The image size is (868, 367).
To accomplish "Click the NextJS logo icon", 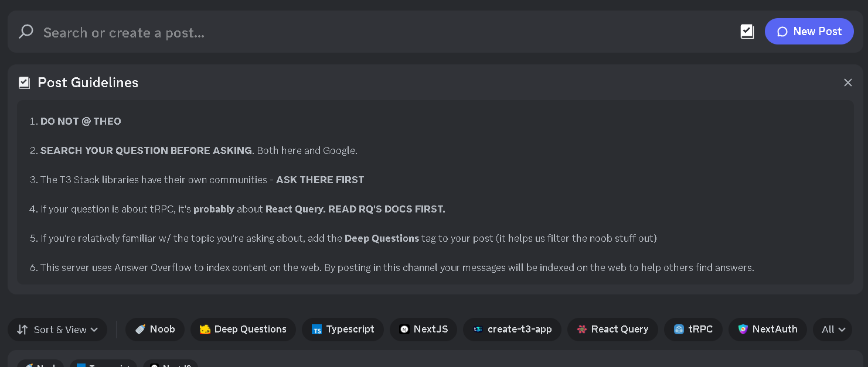I will [404, 330].
